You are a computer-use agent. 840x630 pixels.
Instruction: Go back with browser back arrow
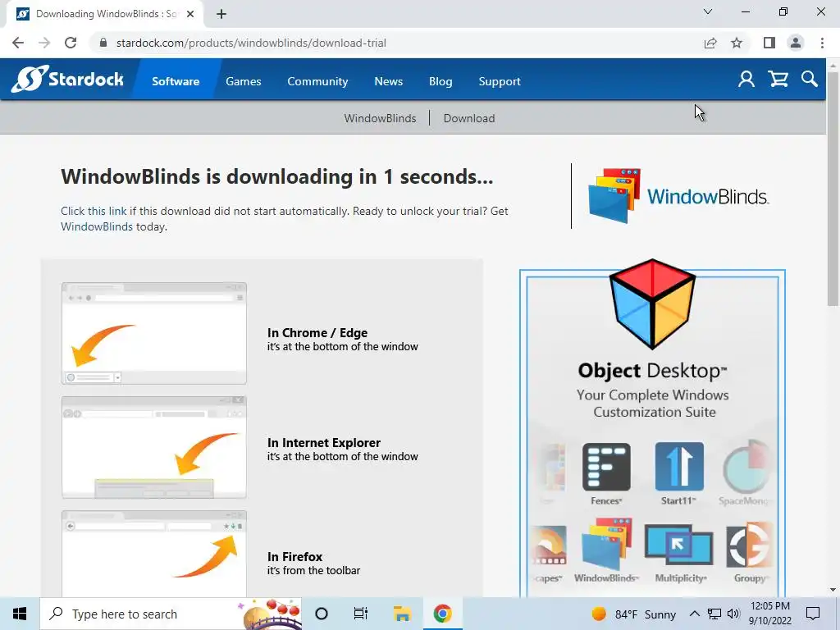pyautogui.click(x=18, y=43)
